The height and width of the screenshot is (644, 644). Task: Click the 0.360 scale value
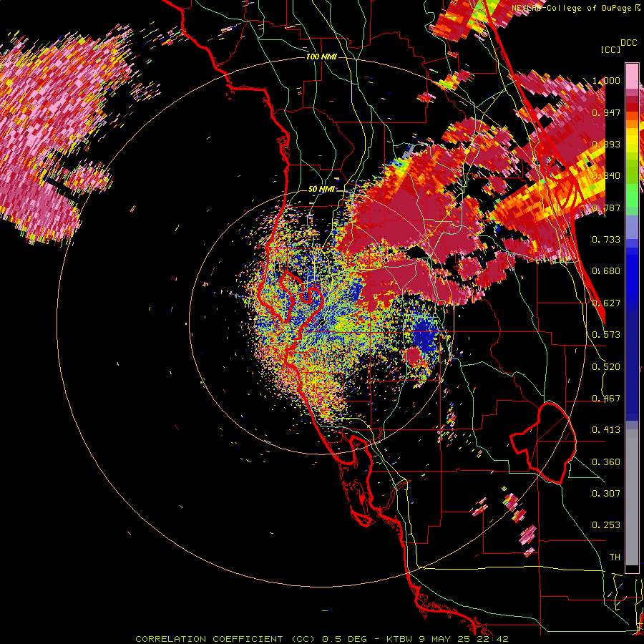point(606,462)
